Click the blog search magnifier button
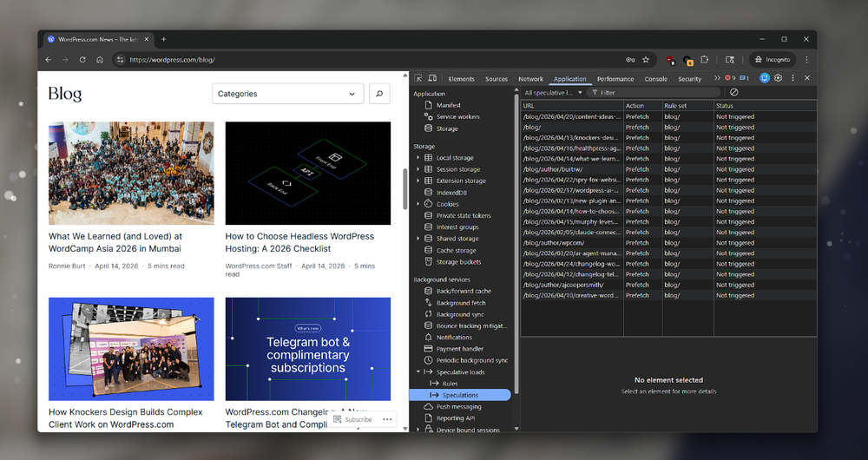Viewport: 868px width, 460px height. point(379,94)
